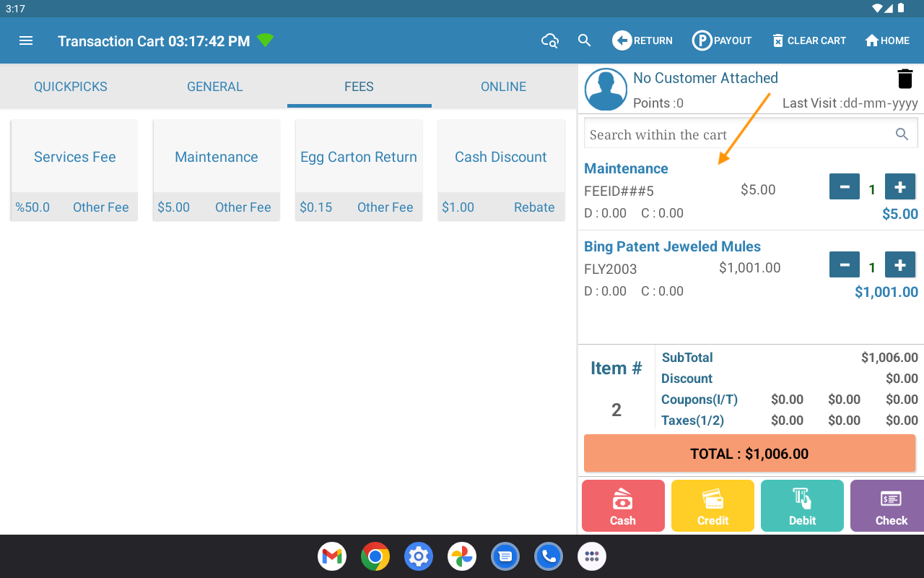Image resolution: width=924 pixels, height=578 pixels.
Task: Pay with Debit
Action: 802,506
